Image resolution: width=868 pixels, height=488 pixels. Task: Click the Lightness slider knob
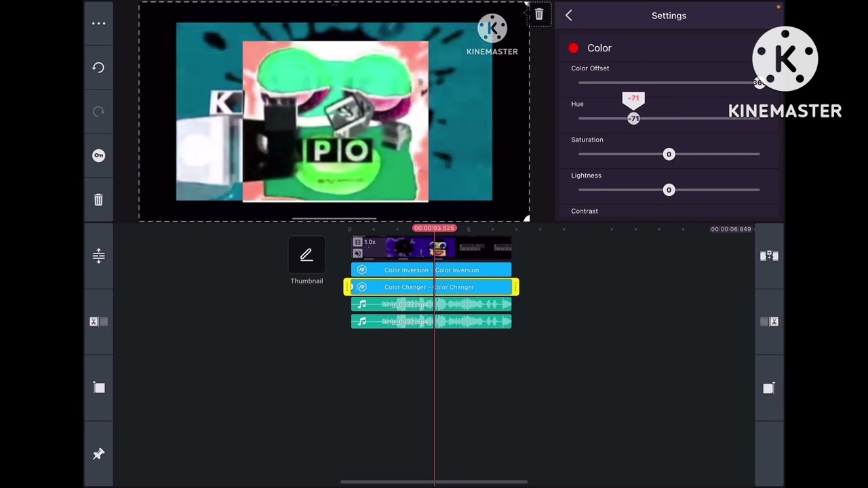tap(669, 190)
